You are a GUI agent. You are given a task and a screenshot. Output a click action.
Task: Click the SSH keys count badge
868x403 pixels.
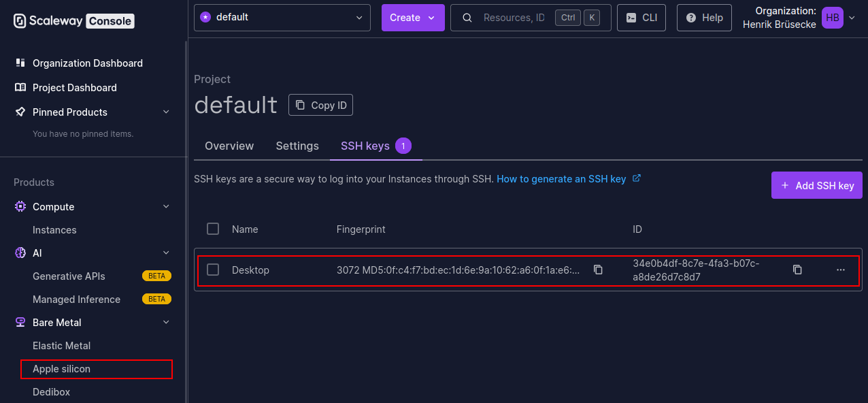click(403, 146)
